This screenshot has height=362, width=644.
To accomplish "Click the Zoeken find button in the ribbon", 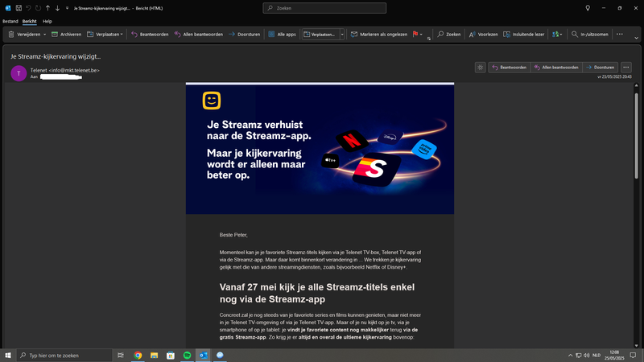I will [448, 34].
